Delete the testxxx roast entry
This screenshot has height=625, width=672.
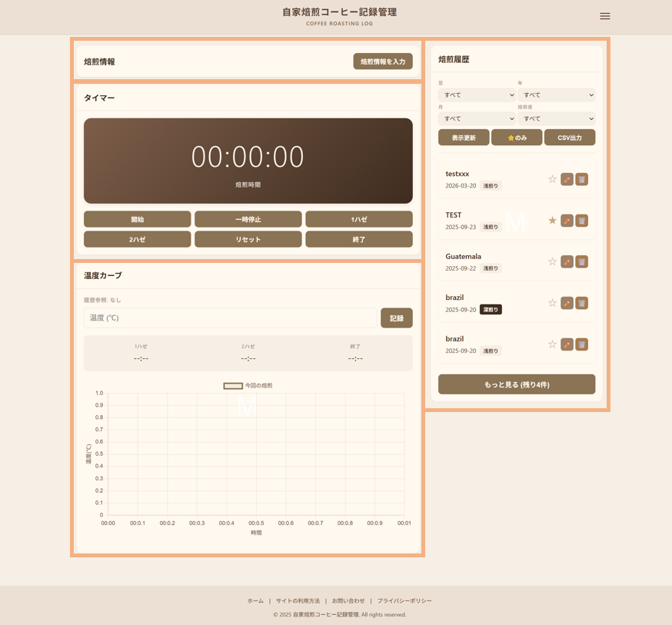(581, 179)
